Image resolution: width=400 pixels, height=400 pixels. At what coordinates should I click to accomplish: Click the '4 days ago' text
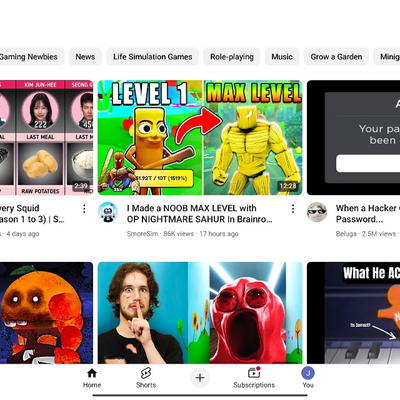click(x=23, y=234)
